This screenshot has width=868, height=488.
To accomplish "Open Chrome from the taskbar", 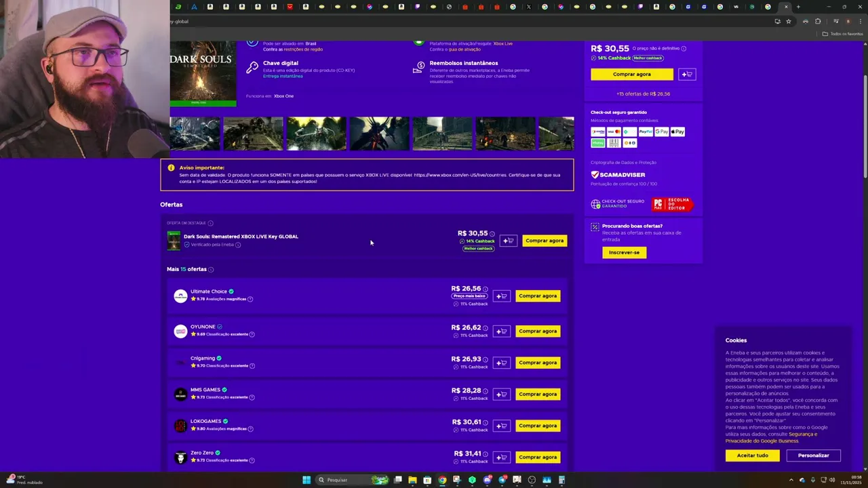I will (x=442, y=480).
